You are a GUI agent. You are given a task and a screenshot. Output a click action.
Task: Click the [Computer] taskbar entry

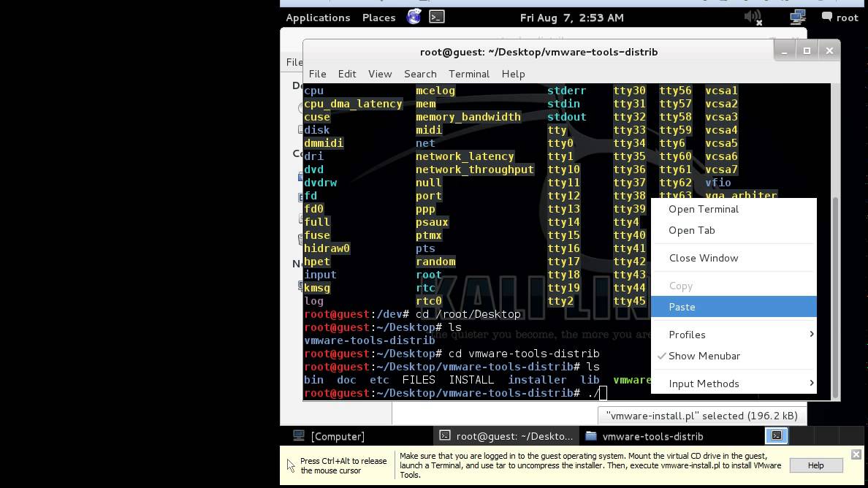329,436
